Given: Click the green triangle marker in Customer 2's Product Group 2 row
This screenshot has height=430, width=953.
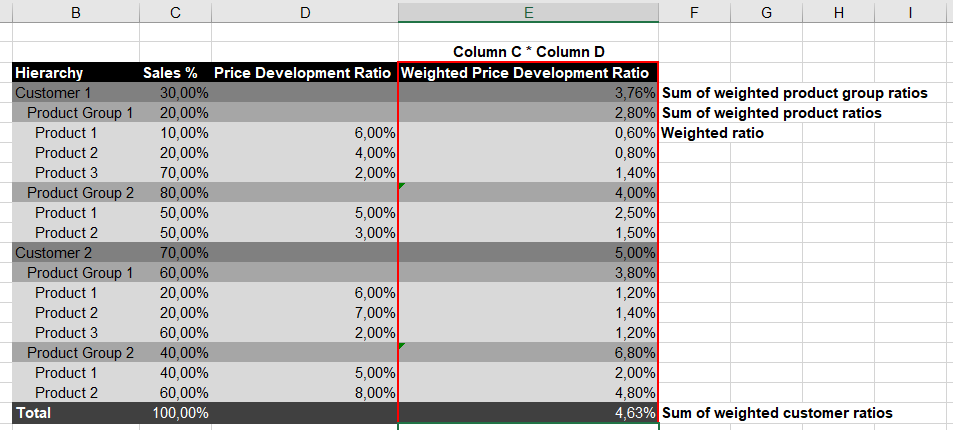Looking at the screenshot, I should (x=401, y=345).
